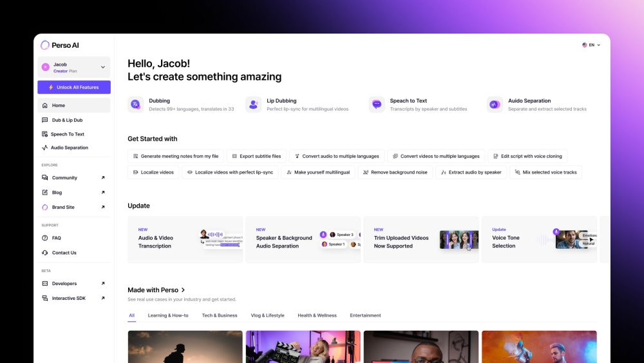
Task: Click the Dubbing feature icon
Action: pyautogui.click(x=135, y=104)
